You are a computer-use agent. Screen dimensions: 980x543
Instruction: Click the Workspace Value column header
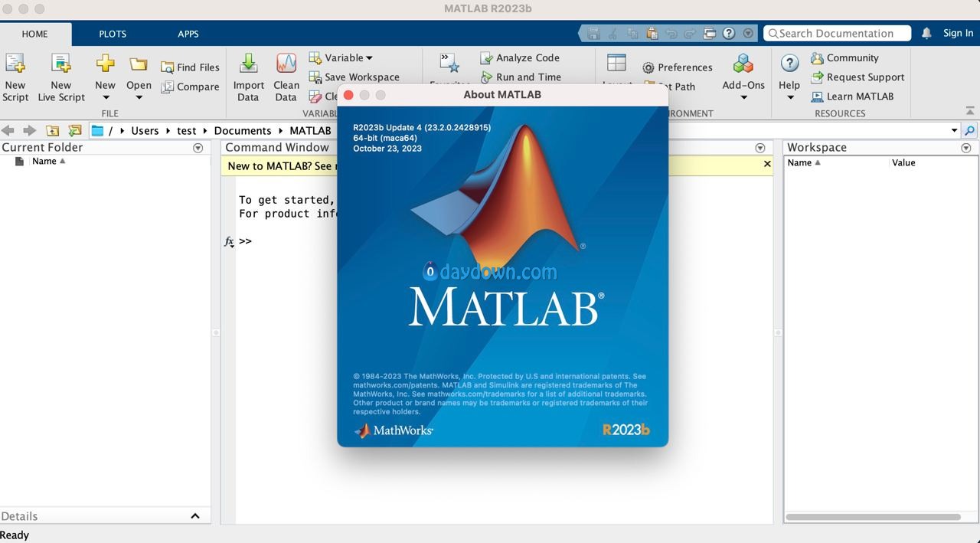903,162
